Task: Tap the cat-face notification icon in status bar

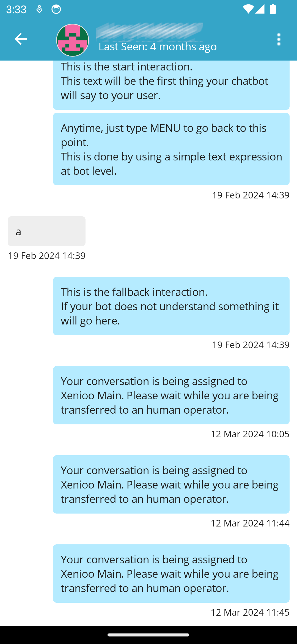Action: coord(56,9)
